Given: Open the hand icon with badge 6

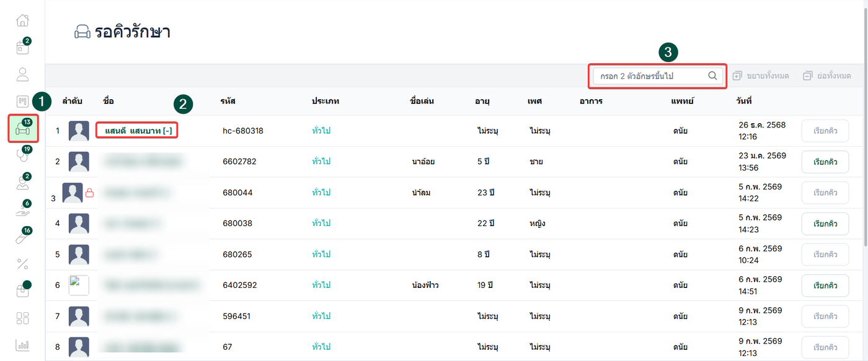Looking at the screenshot, I should coord(22,211).
